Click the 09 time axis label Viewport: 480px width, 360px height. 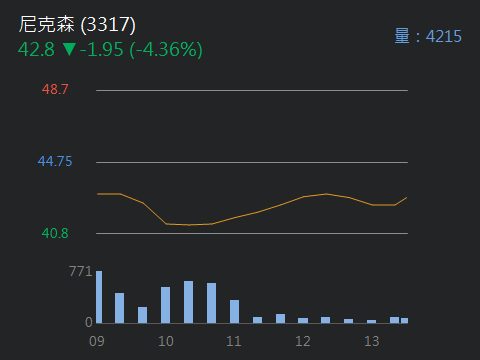coord(97,341)
